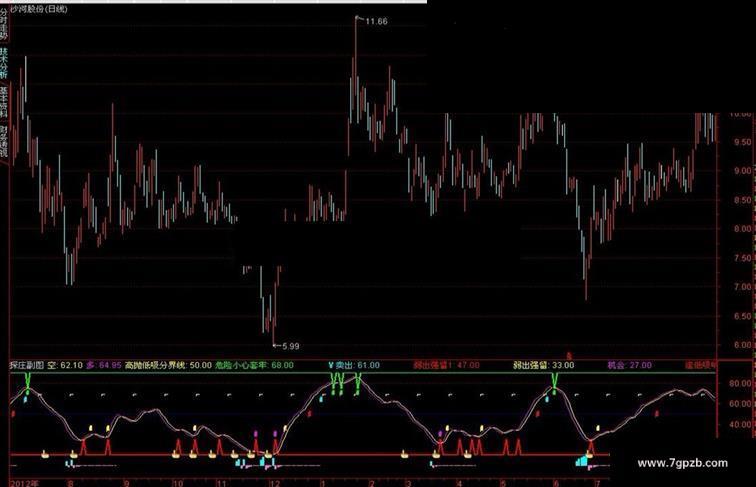Viewport: 756px width, 487px height.
Task: Click the 危险小心套牢: 68.00 label
Action: click(x=254, y=365)
